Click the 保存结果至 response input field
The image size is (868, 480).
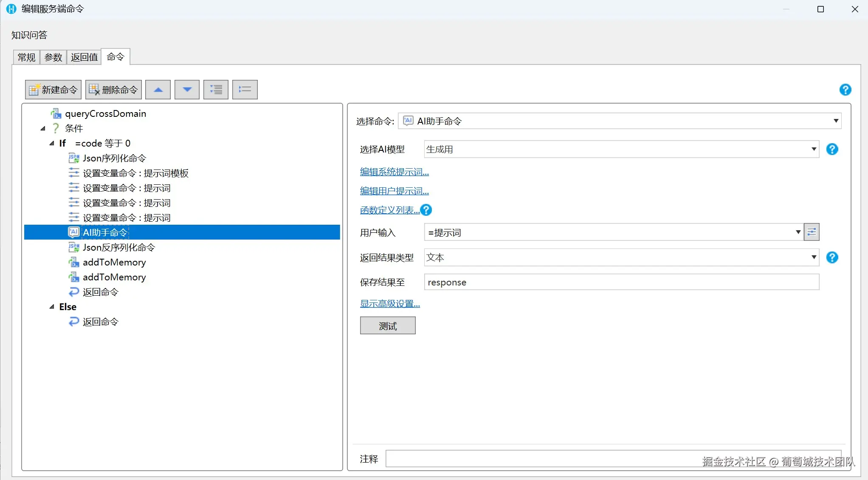621,282
